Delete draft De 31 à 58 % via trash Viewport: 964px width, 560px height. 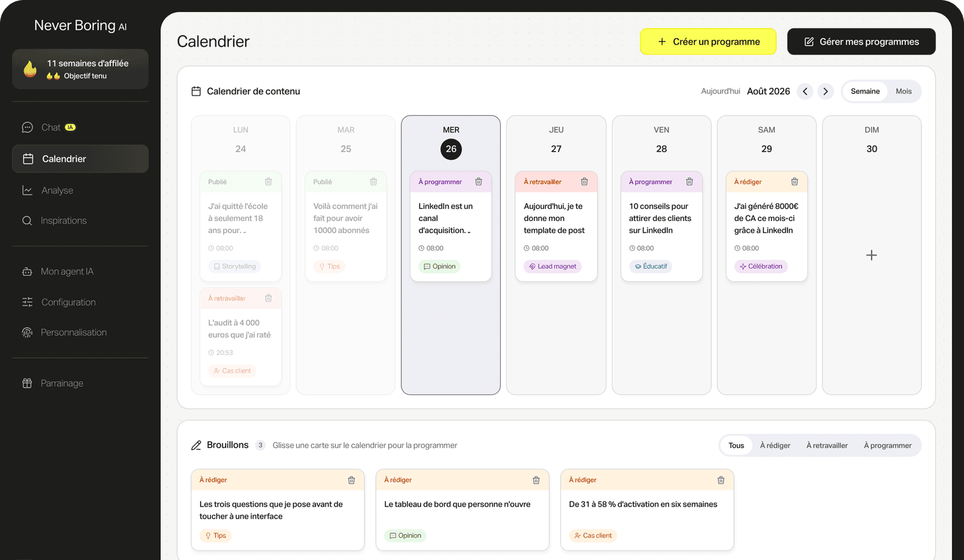click(x=721, y=480)
